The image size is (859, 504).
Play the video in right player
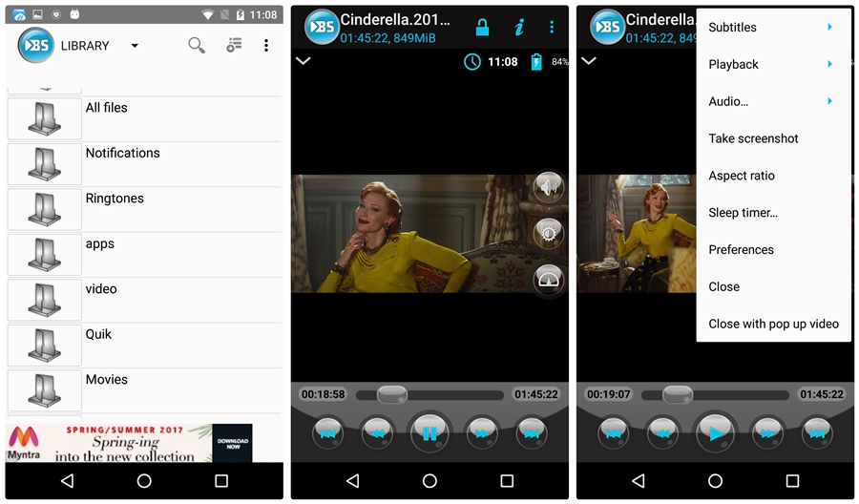[716, 433]
